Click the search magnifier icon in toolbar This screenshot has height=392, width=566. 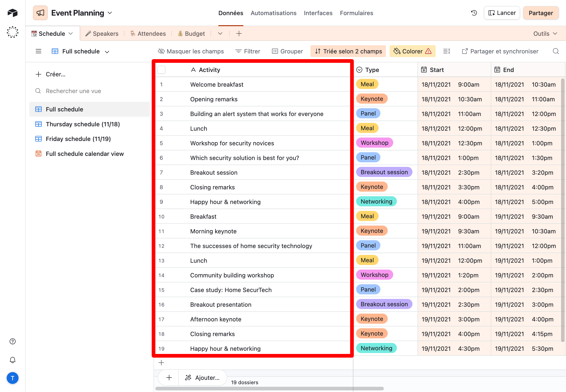pos(556,51)
